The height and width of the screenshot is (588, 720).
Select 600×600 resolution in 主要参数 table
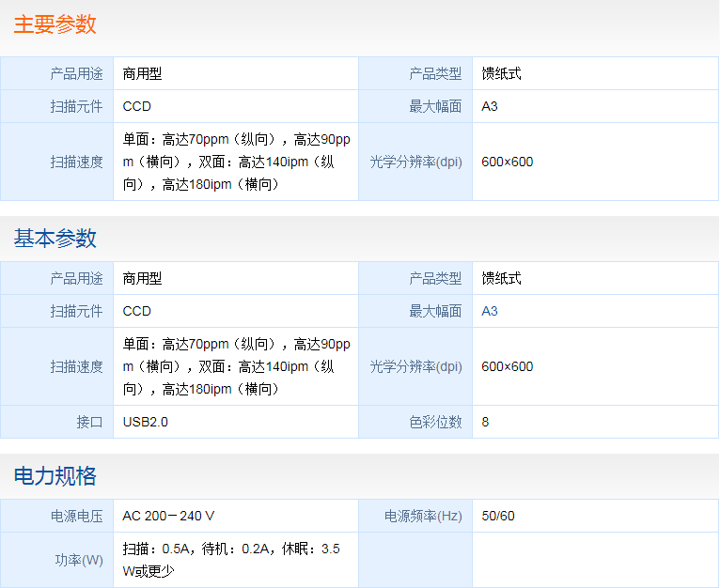coord(507,162)
